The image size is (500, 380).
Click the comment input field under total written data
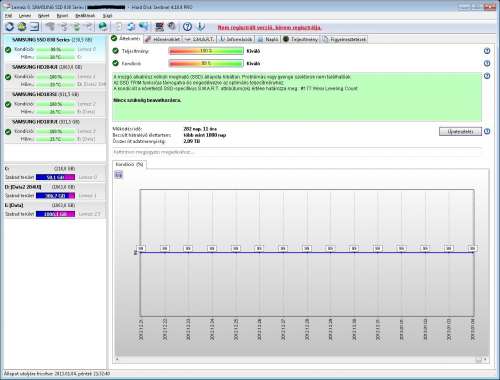(x=297, y=152)
